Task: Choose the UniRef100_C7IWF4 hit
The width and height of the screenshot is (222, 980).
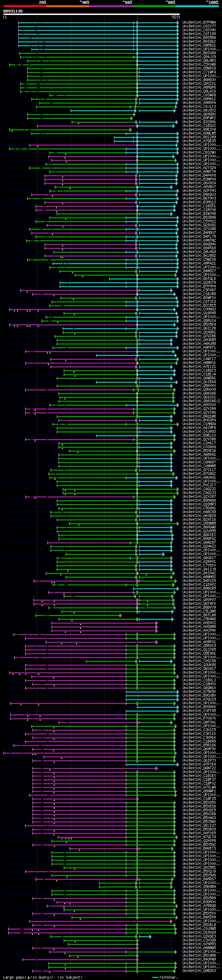Action: point(199,72)
